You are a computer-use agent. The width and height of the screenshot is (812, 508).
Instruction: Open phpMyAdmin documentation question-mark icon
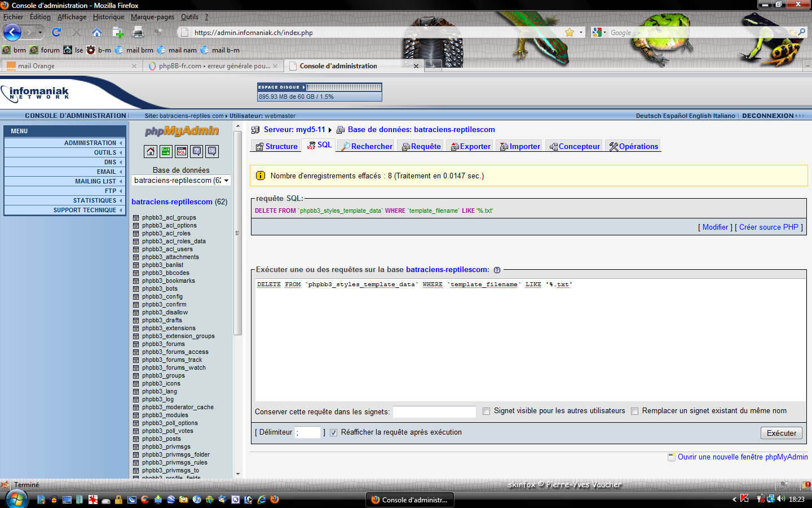pos(197,151)
